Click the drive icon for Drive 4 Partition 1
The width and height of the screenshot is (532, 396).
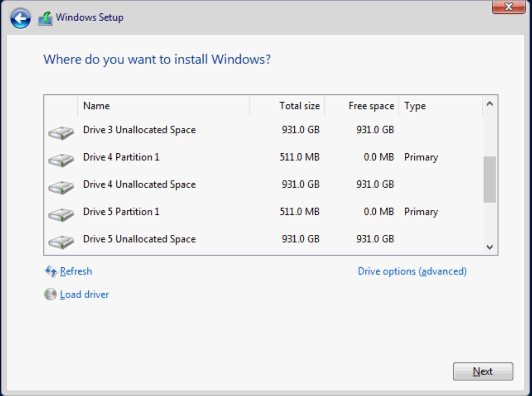click(x=61, y=160)
